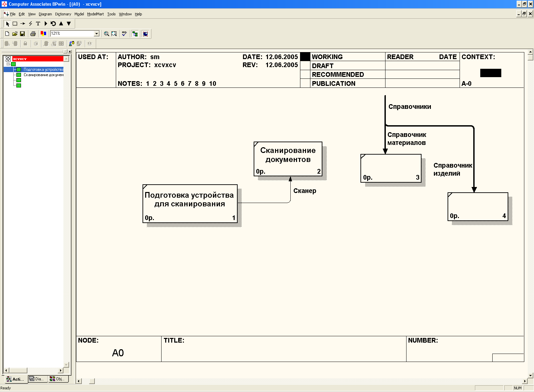
Task: Open the Report Builder color icon
Action: pyautogui.click(x=43, y=34)
